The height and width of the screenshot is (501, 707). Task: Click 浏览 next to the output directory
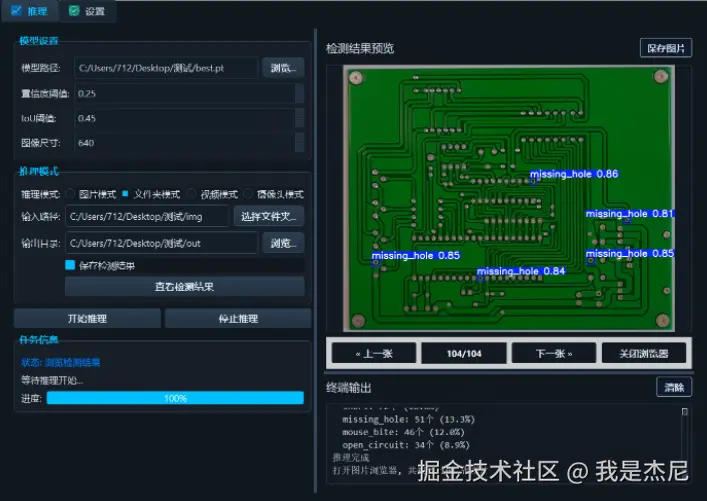coord(284,243)
